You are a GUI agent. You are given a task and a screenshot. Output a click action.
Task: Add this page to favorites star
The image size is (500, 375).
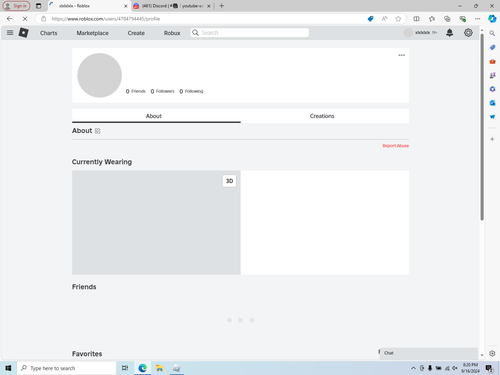(x=398, y=19)
